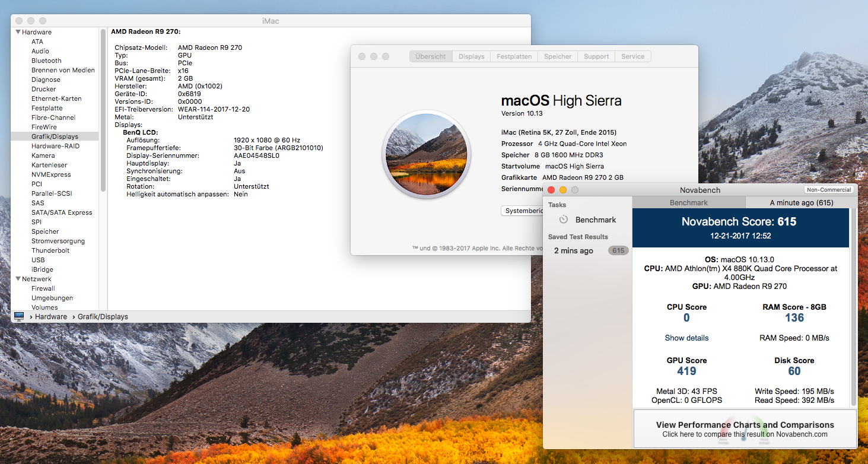Click the stopwatch icon beside Benchmark in Novabench
Screen dimensions: 868x464
[x=564, y=220]
